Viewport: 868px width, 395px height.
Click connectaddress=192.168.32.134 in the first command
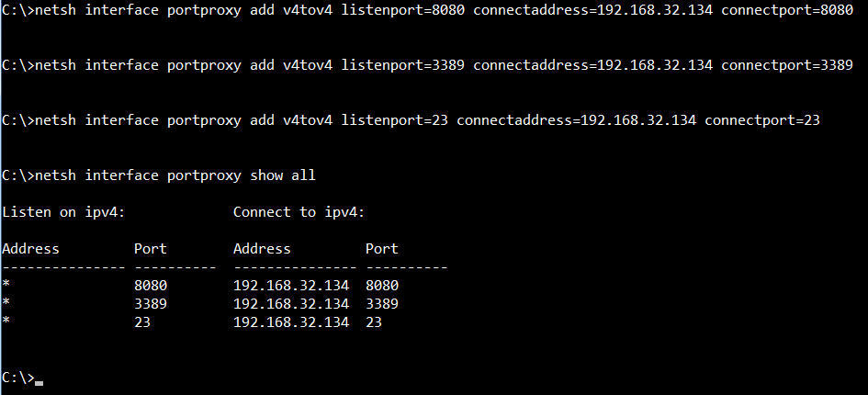[592, 10]
